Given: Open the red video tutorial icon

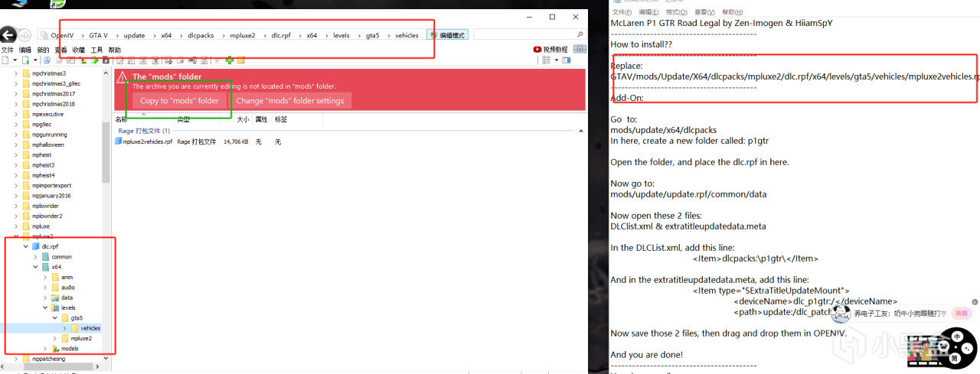Looking at the screenshot, I should [537, 50].
